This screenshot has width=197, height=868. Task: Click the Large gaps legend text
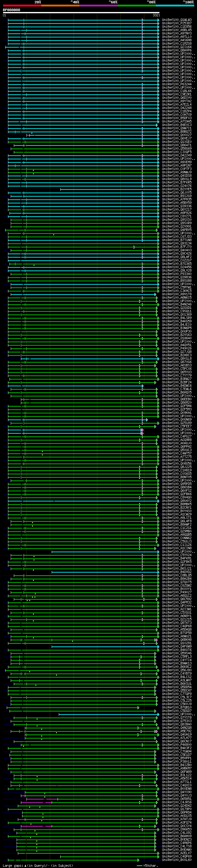pyautogui.click(x=38, y=865)
